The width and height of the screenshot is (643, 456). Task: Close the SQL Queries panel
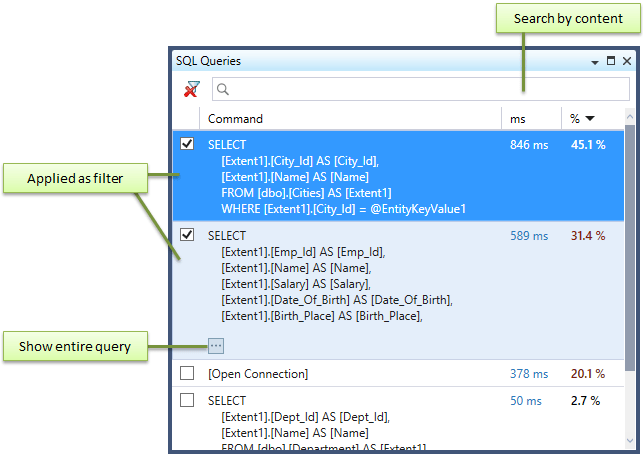[x=627, y=61]
